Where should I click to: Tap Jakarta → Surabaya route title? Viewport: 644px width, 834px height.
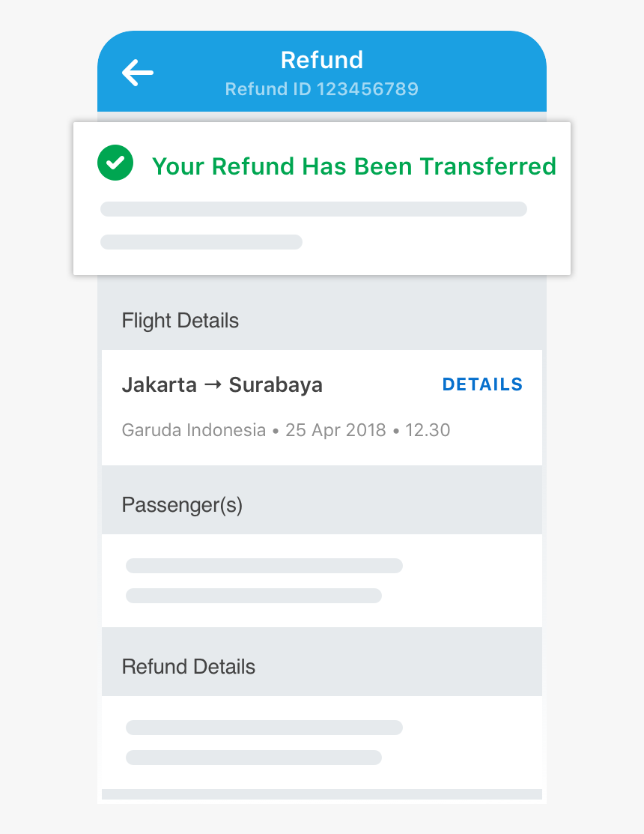tap(222, 384)
